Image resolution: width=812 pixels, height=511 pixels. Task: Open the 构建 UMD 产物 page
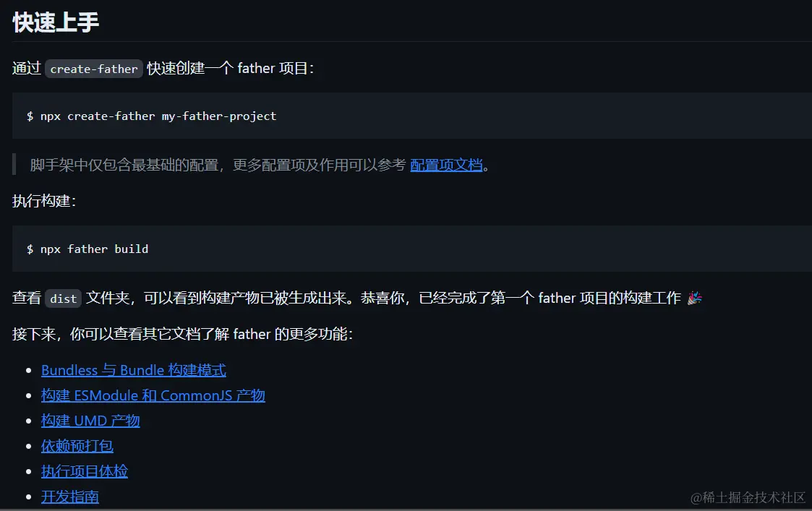[90, 421]
